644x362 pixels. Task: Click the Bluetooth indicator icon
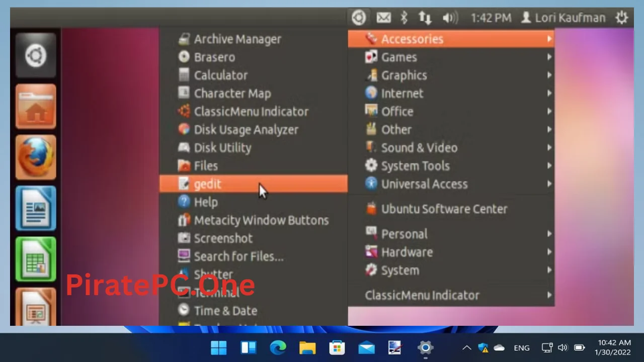(x=404, y=18)
